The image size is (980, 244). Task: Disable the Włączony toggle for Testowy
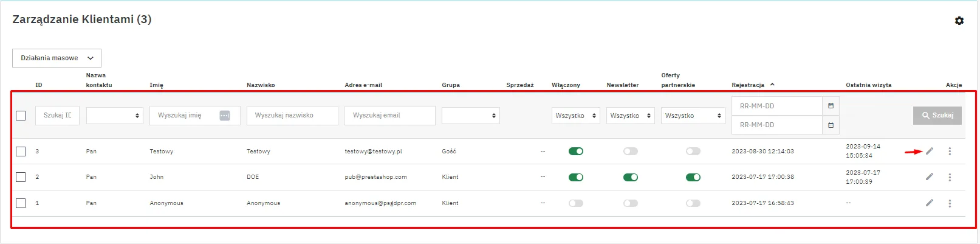[575, 152]
